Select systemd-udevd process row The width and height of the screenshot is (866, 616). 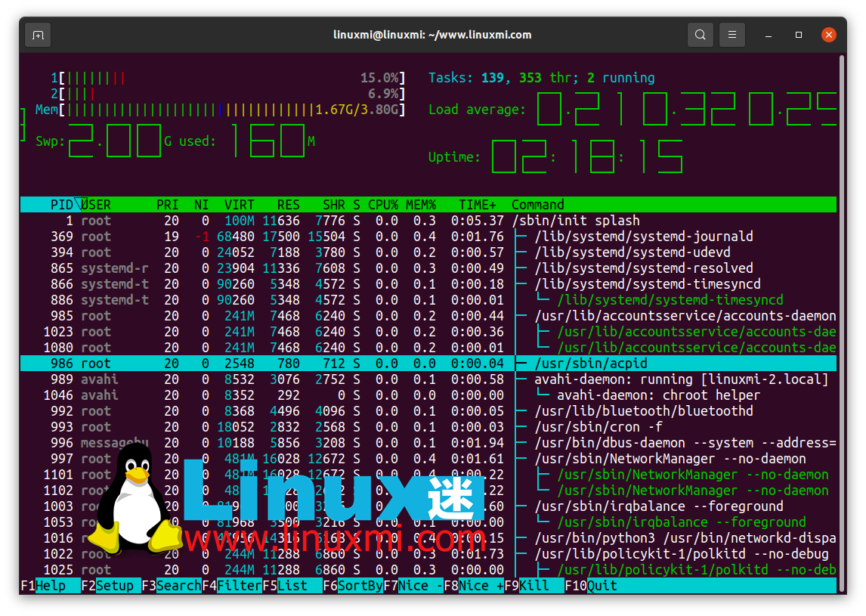(x=428, y=252)
